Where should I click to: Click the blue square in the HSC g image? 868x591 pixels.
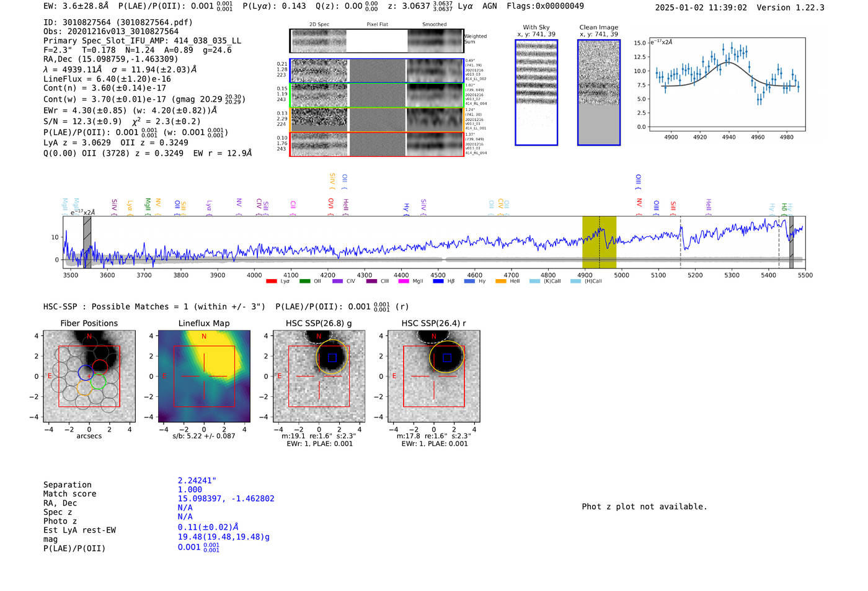pyautogui.click(x=332, y=358)
